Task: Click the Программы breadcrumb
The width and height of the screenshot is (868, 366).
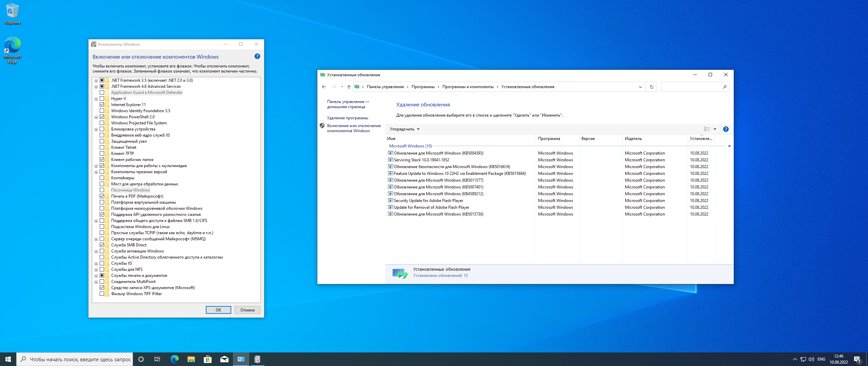Action: click(423, 87)
